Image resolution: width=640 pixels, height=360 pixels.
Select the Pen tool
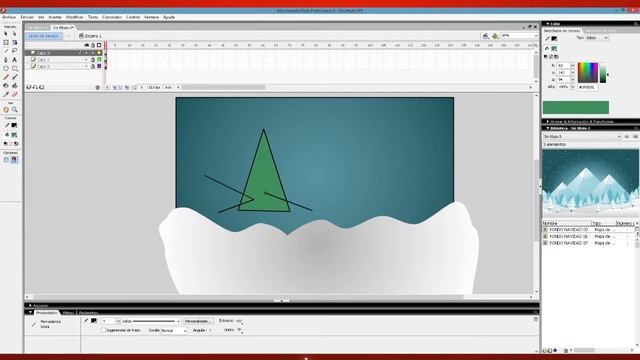pyautogui.click(x=6, y=60)
